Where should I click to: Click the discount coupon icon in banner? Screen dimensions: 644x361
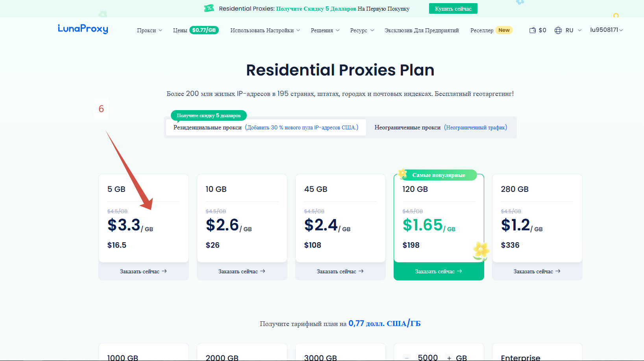pyautogui.click(x=209, y=8)
